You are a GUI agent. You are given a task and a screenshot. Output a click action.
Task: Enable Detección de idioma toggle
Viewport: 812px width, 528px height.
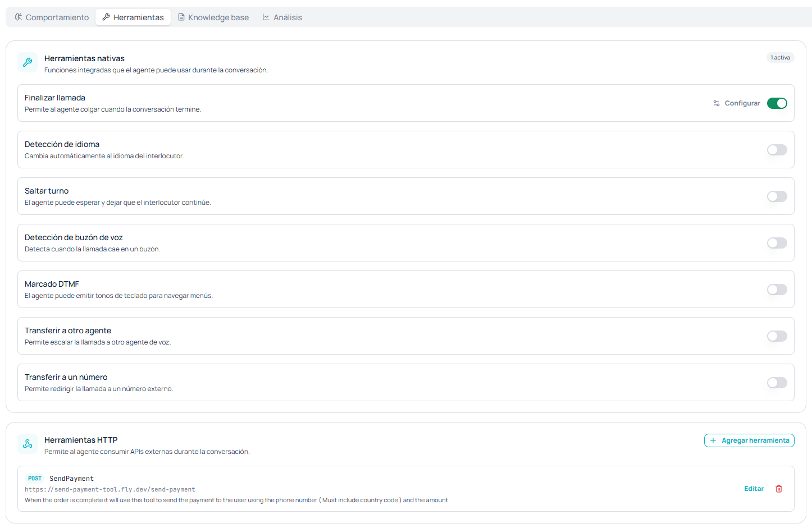point(777,150)
